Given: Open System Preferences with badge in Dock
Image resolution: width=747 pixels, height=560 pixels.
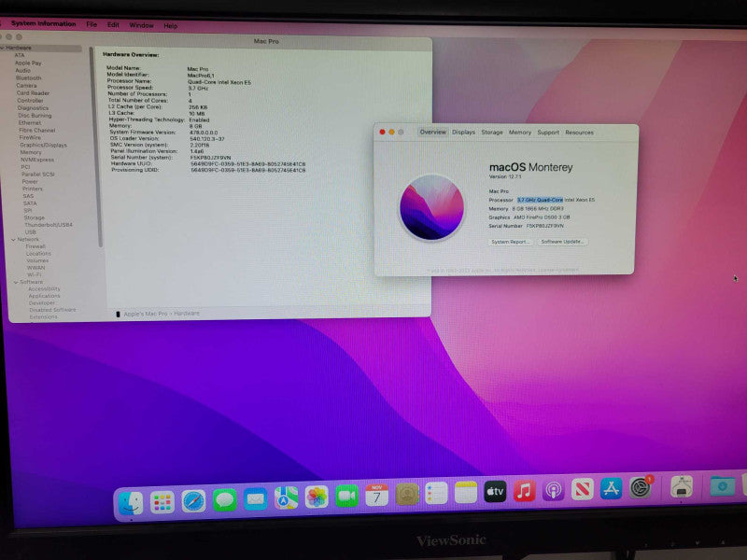Looking at the screenshot, I should pos(641,487).
